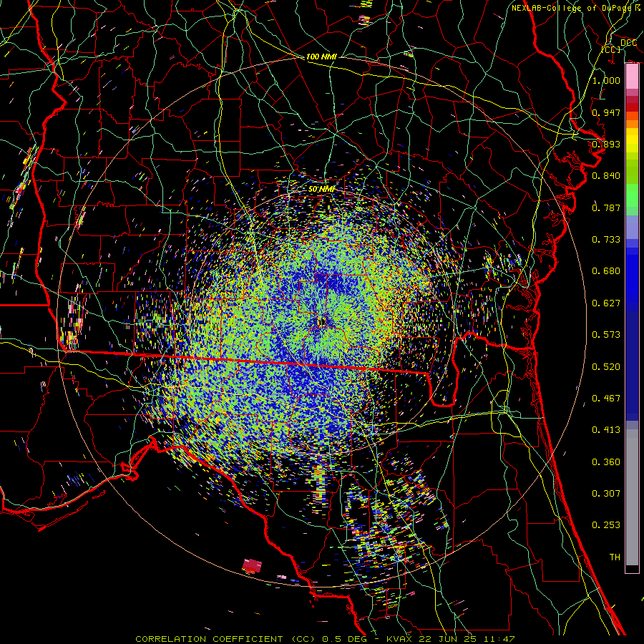This screenshot has height=644, width=644.
Task: Click the 0.733 value on the color scale
Action: (x=606, y=240)
